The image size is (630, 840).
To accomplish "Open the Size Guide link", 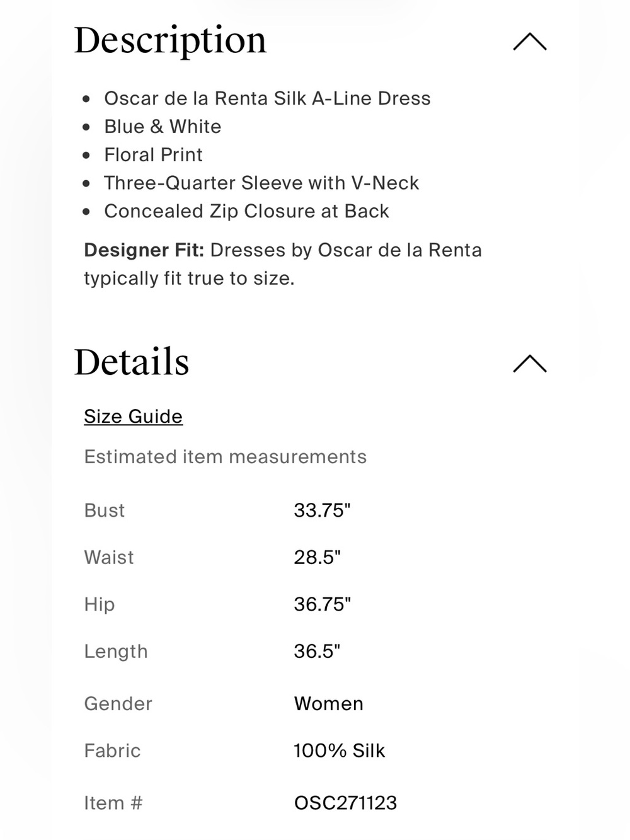I will click(x=134, y=417).
